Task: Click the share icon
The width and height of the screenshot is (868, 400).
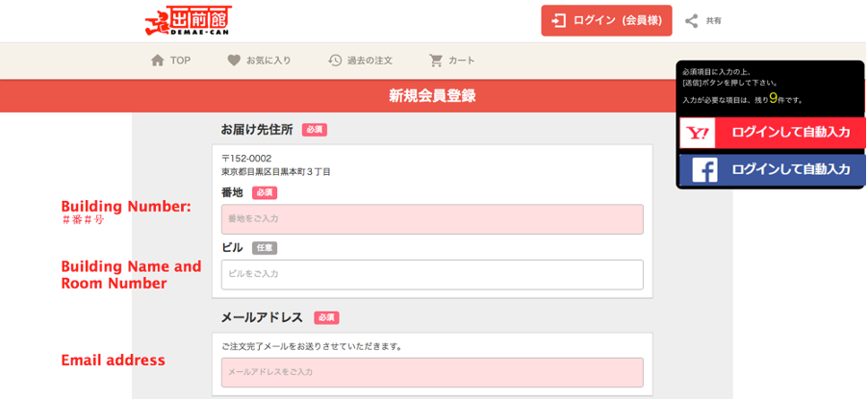Action: click(691, 21)
